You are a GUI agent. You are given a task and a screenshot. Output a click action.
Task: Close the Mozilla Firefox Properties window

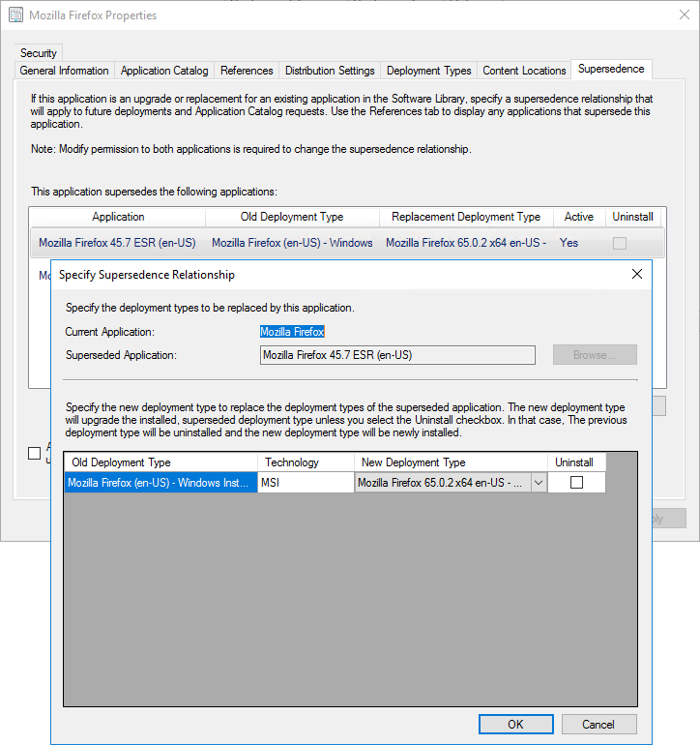(x=684, y=15)
